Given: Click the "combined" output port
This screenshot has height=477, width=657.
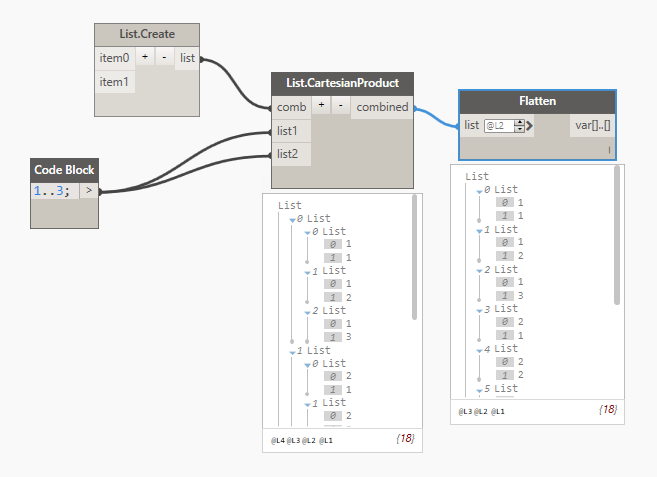Looking at the screenshot, I should pos(382,107).
